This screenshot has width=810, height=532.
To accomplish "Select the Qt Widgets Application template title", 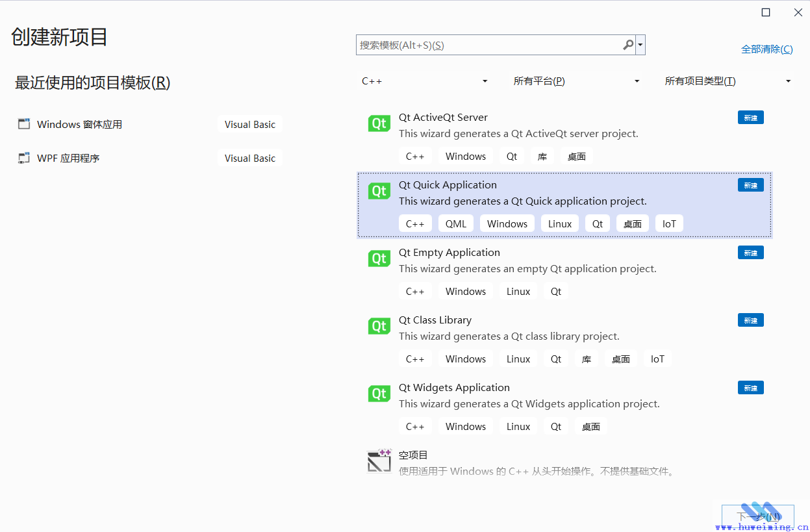I will [x=454, y=388].
